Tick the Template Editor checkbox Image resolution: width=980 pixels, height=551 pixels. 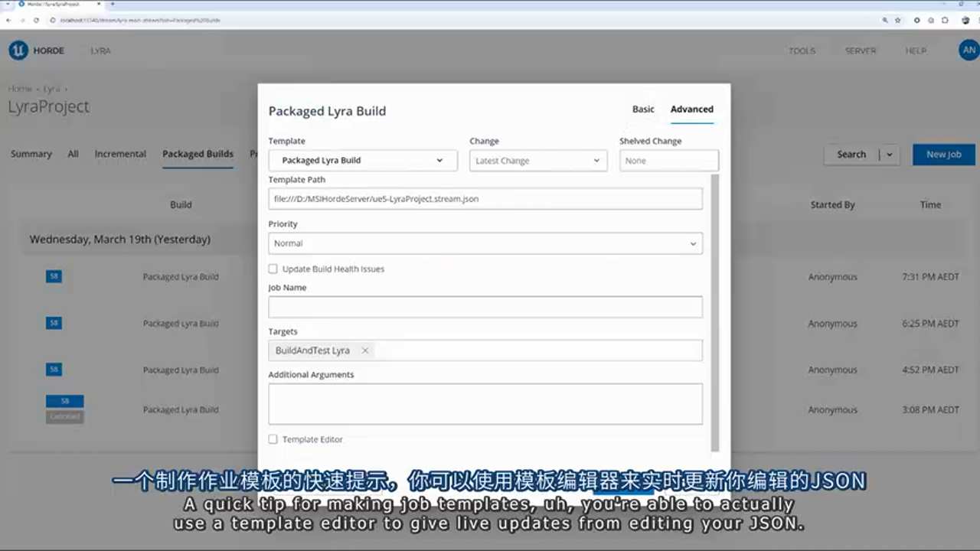tap(273, 439)
